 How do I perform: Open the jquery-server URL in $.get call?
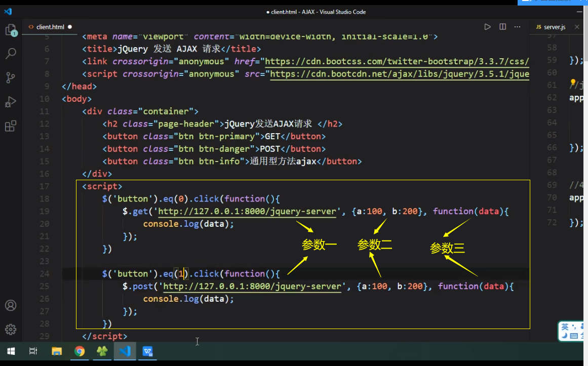(247, 212)
